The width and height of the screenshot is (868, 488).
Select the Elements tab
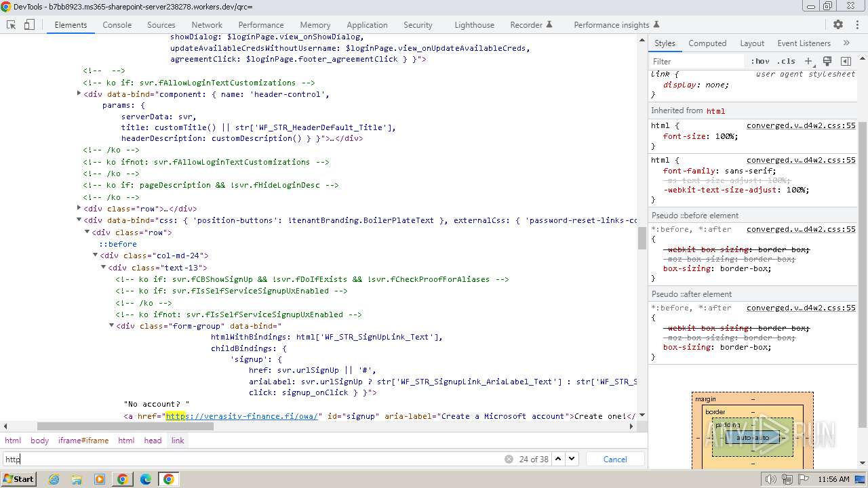coord(71,24)
